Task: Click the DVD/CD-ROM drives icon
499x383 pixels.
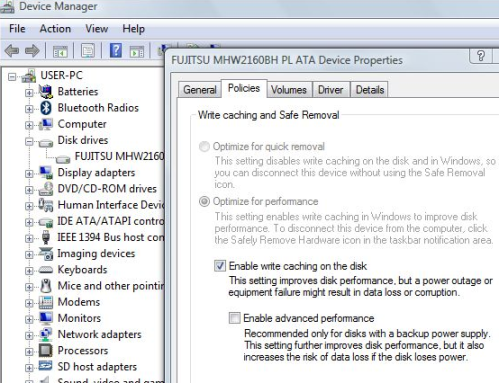Action: (x=46, y=189)
